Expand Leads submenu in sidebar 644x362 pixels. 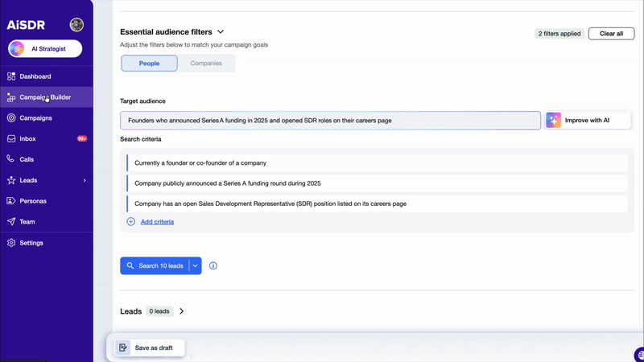[85, 180]
